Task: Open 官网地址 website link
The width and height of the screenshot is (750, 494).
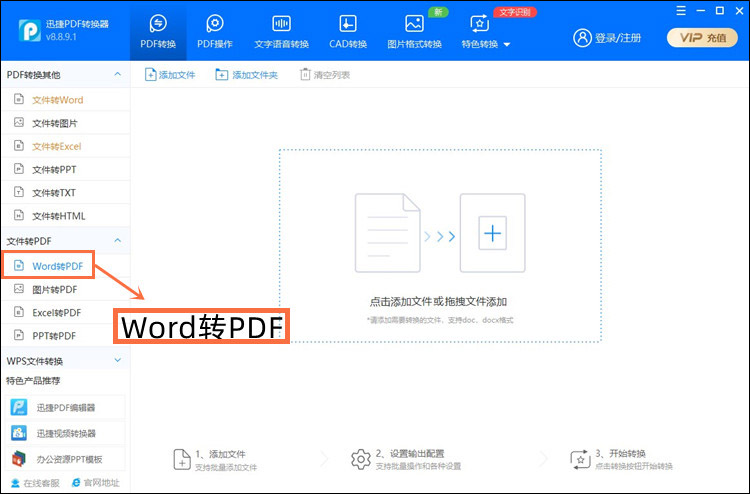Action: tap(95, 483)
